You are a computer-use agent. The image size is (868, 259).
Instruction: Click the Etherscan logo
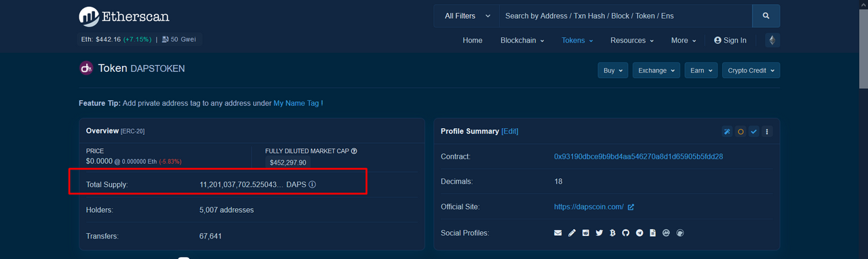coord(124,16)
